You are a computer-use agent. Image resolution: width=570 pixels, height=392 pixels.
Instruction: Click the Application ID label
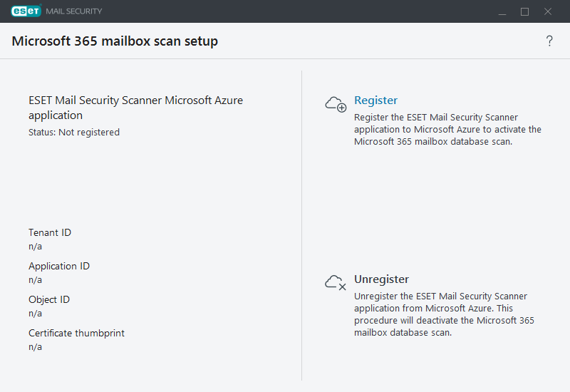coord(59,267)
